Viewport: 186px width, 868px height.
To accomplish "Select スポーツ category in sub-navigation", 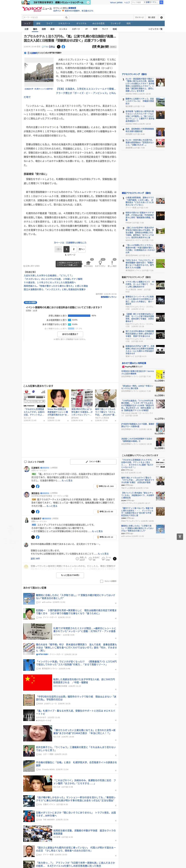I will (x=76, y=29).
